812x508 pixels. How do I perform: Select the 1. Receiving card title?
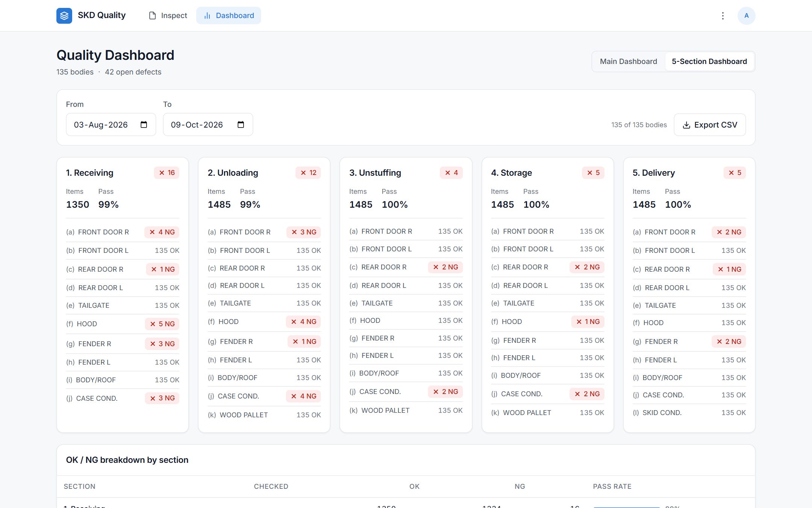(x=89, y=173)
